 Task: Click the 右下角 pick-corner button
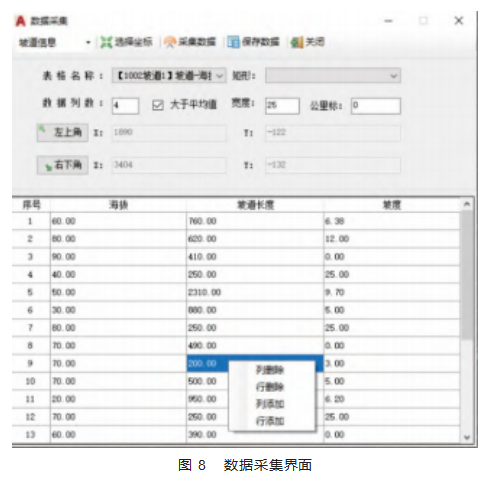(62, 165)
